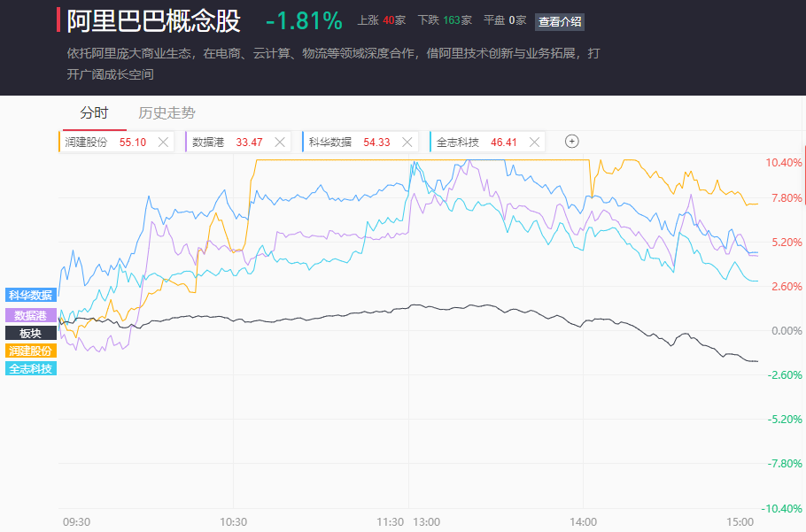Image resolution: width=806 pixels, height=532 pixels.
Task: Click the 46.41 price of 全志科技
Action: tap(504, 143)
